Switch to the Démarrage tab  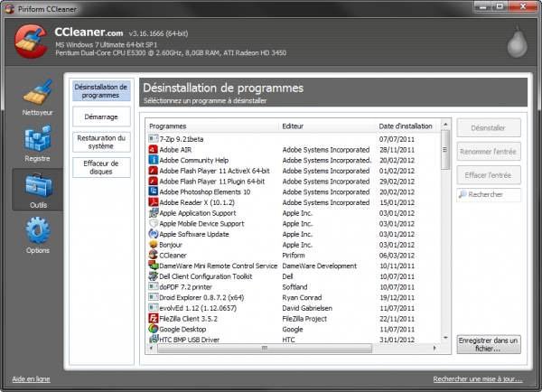tap(102, 117)
